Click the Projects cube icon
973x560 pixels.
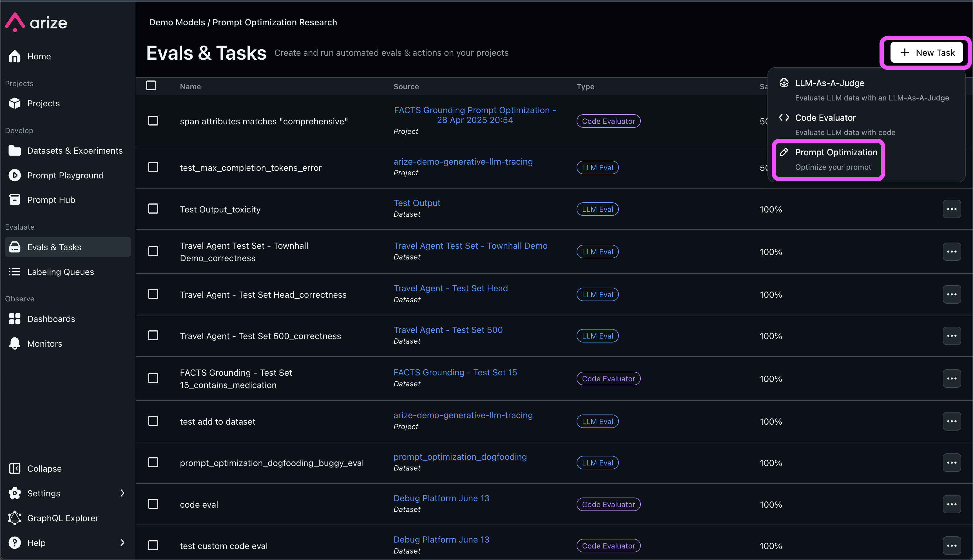[15, 103]
